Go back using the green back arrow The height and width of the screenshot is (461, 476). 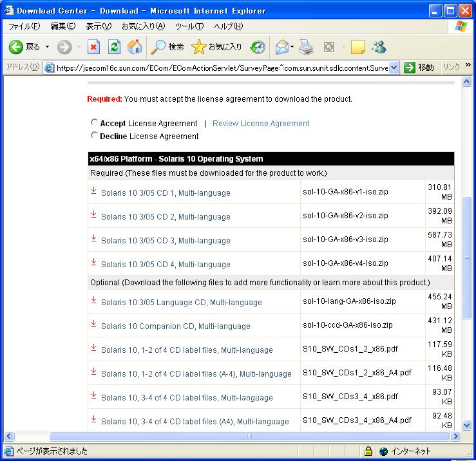point(16,47)
